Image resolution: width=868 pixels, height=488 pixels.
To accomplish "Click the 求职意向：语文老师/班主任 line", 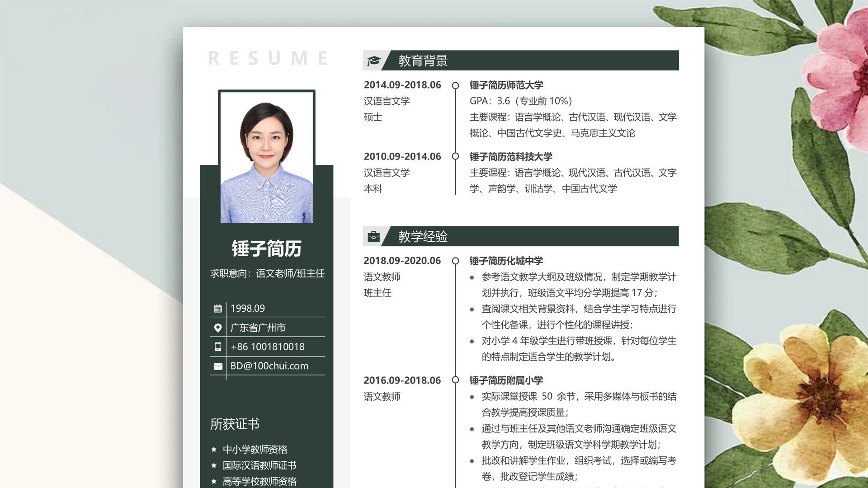I will point(267,273).
